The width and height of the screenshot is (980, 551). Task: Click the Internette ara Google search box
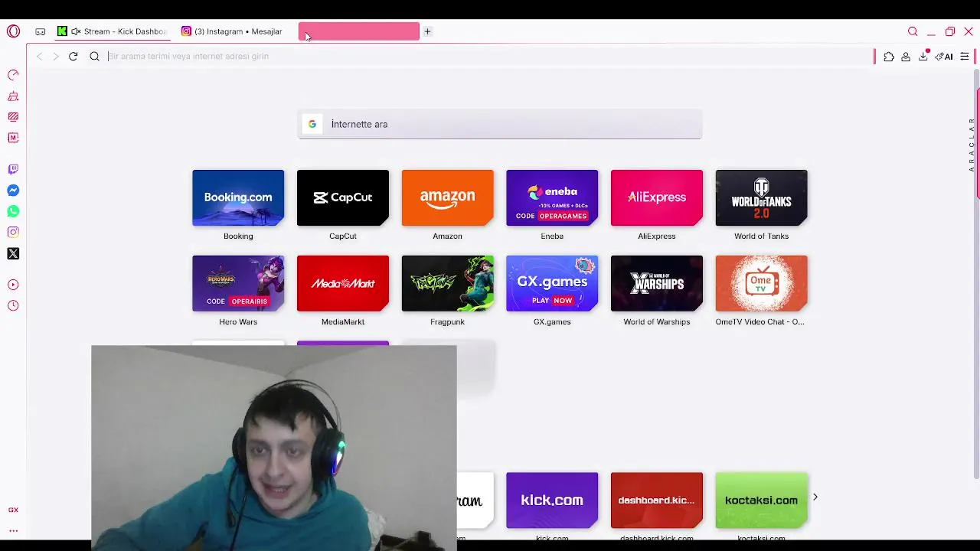pyautogui.click(x=500, y=124)
